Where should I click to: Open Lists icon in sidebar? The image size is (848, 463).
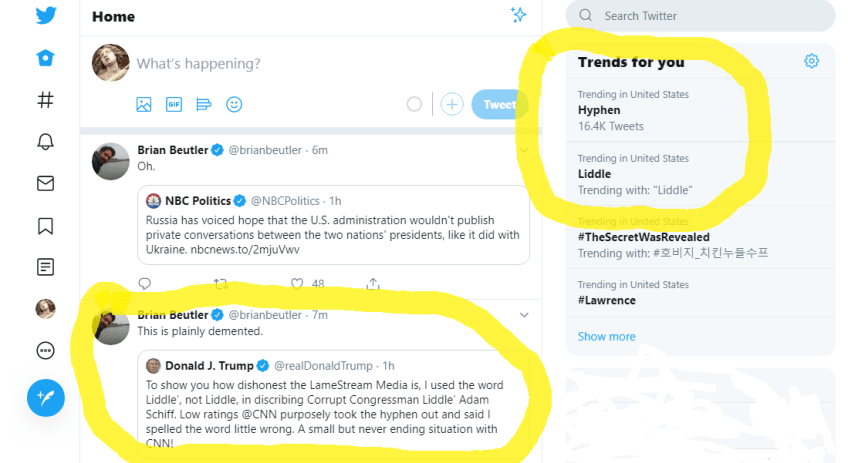[45, 267]
